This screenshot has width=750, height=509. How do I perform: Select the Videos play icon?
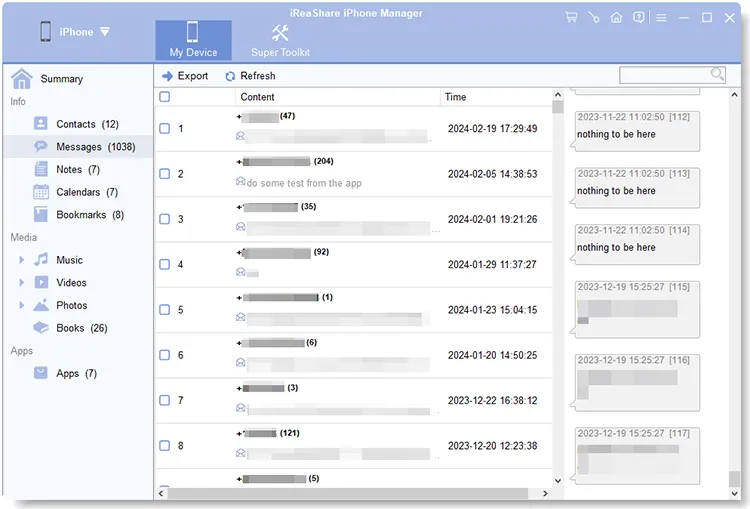[x=41, y=282]
